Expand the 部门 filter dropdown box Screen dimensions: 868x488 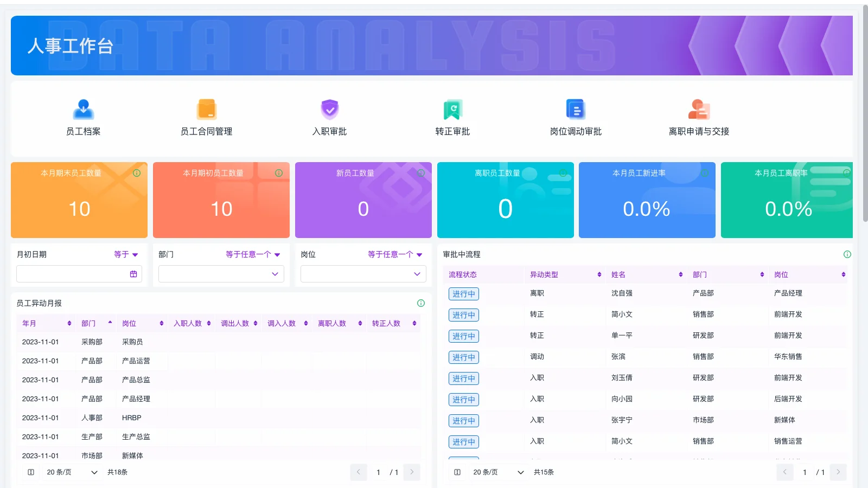[221, 274]
